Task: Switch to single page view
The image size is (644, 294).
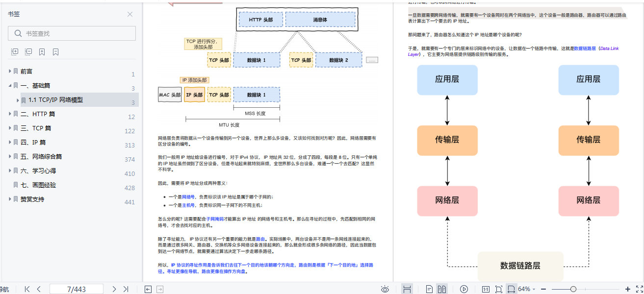Action: pos(429,289)
